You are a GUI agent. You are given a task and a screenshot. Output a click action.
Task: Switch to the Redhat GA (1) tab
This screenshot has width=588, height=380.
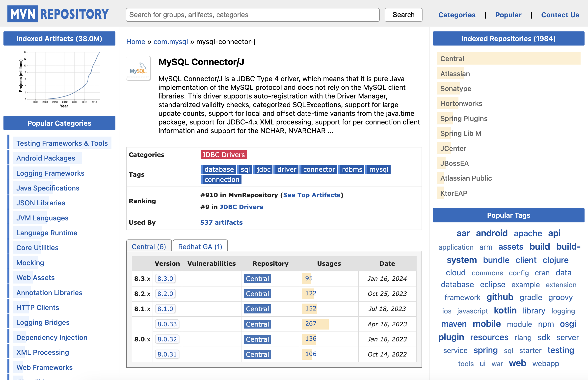tap(200, 246)
